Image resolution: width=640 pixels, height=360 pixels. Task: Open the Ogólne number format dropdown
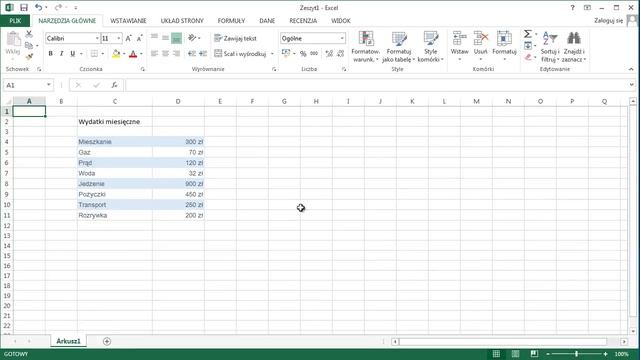(x=342, y=38)
